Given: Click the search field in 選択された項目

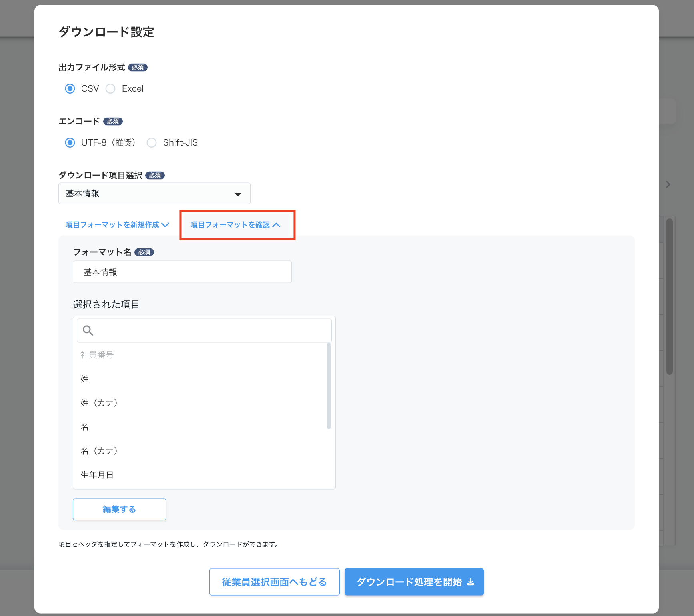Looking at the screenshot, I should tap(204, 330).
